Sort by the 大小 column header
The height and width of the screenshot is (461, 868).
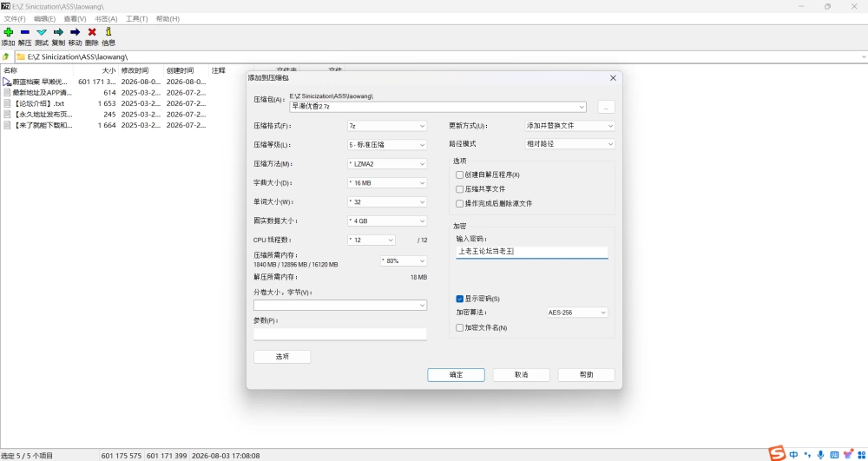109,71
